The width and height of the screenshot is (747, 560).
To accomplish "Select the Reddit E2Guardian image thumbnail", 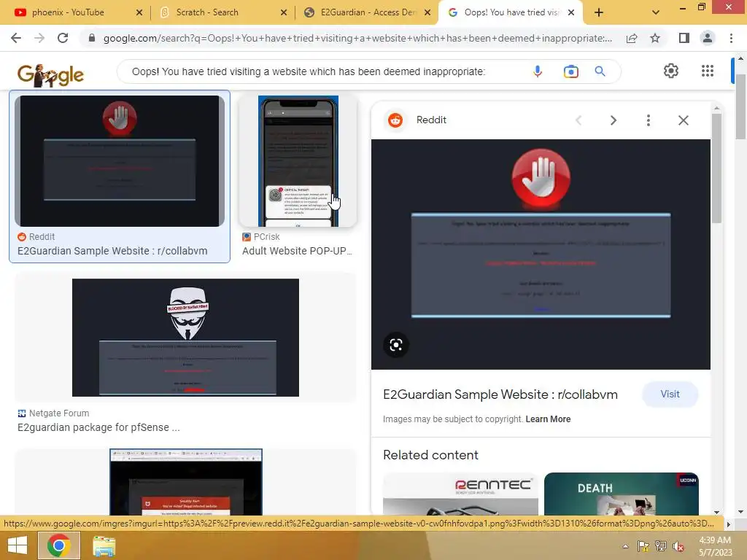I will click(x=120, y=161).
